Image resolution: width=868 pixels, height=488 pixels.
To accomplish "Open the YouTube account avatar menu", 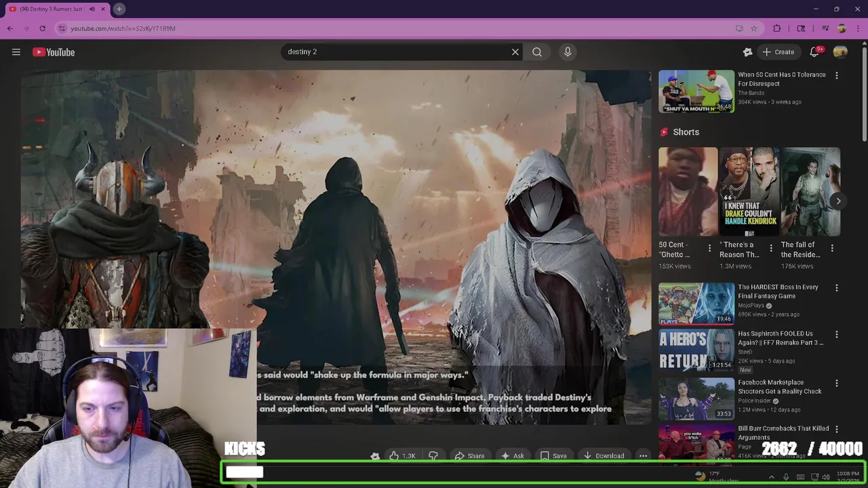I will pos(840,52).
